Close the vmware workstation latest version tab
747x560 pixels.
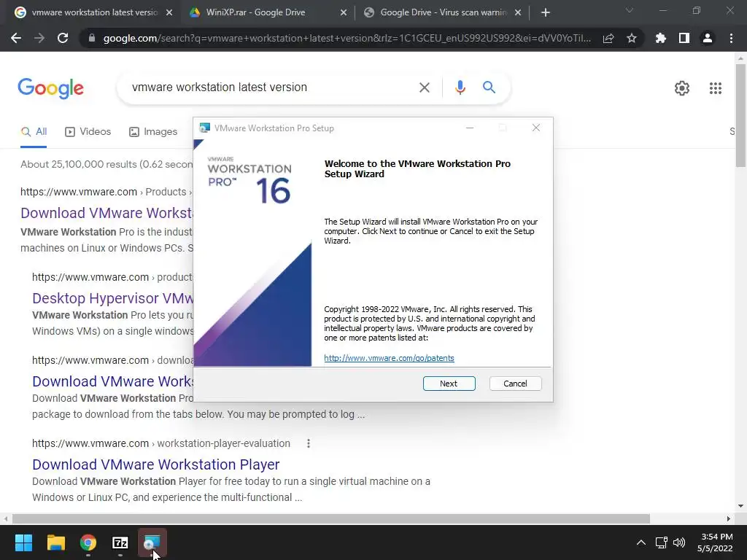tap(169, 12)
